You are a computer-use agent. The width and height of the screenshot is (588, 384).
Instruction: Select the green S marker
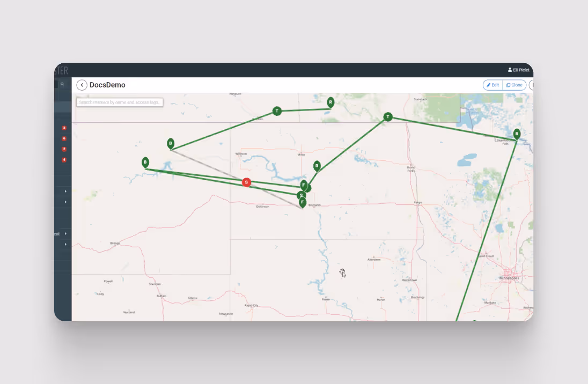tap(301, 195)
